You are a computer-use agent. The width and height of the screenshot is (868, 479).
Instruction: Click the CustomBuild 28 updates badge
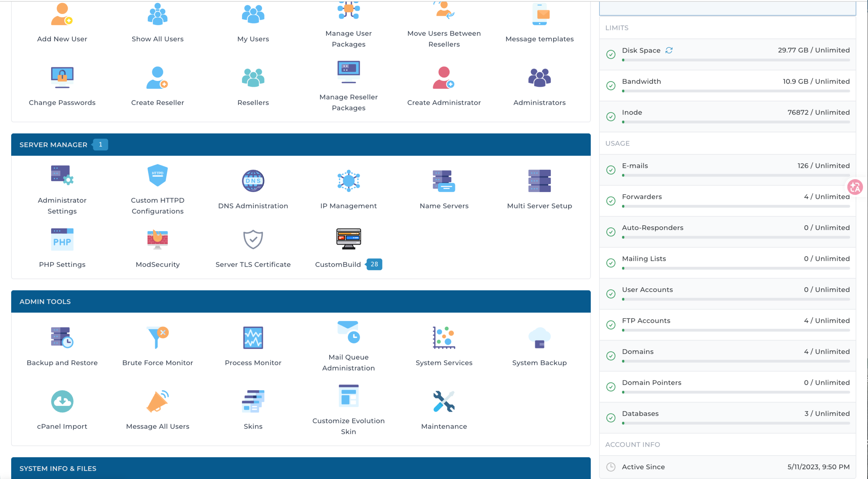pyautogui.click(x=374, y=264)
